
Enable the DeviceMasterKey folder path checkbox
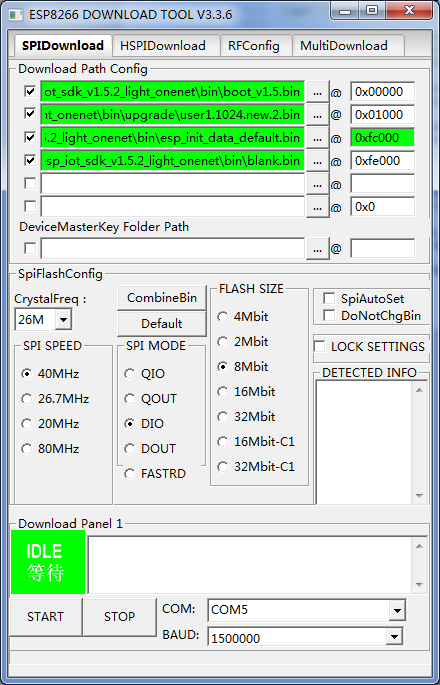pos(30,248)
